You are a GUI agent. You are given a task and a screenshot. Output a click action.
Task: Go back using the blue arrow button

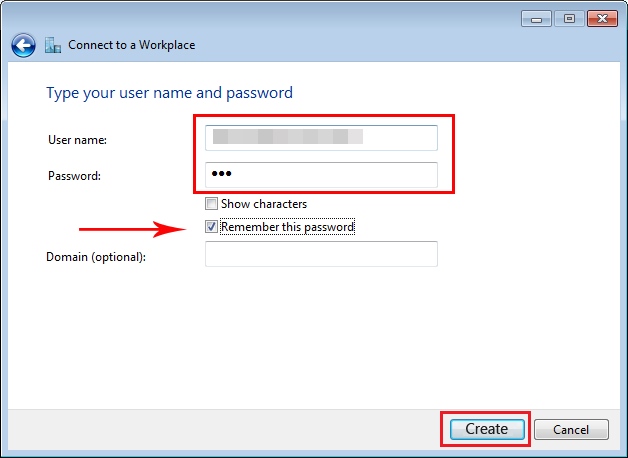23,45
